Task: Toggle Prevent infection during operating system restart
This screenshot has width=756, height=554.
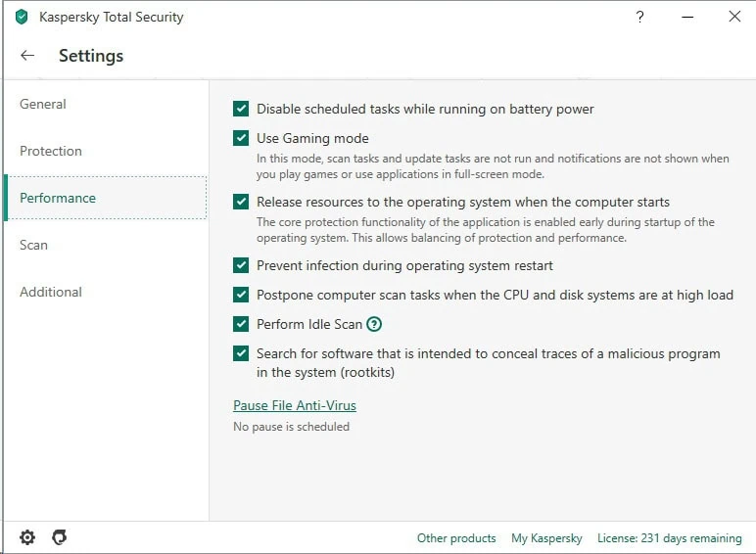Action: coord(241,265)
